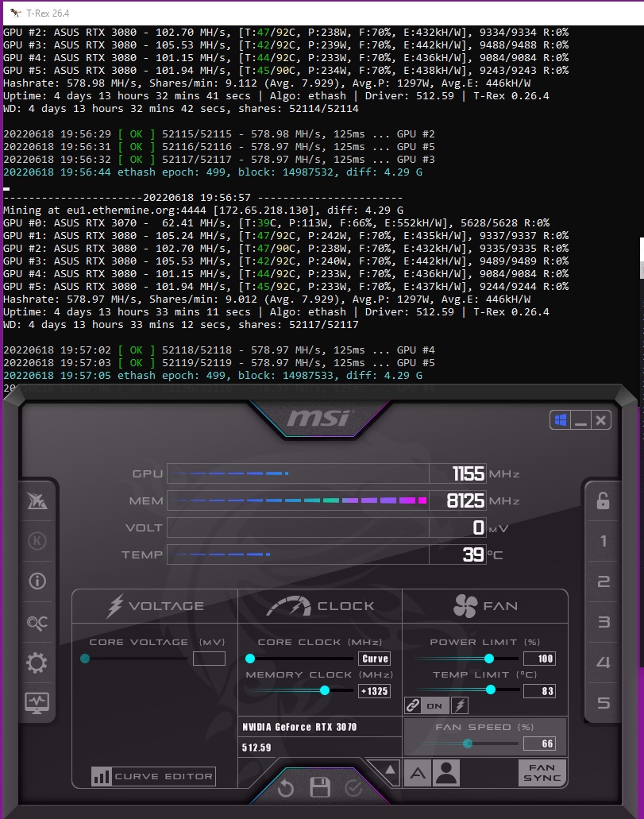Click the T-Rex 26.4 title bar icon
This screenshot has width=644, height=819.
(x=14, y=13)
